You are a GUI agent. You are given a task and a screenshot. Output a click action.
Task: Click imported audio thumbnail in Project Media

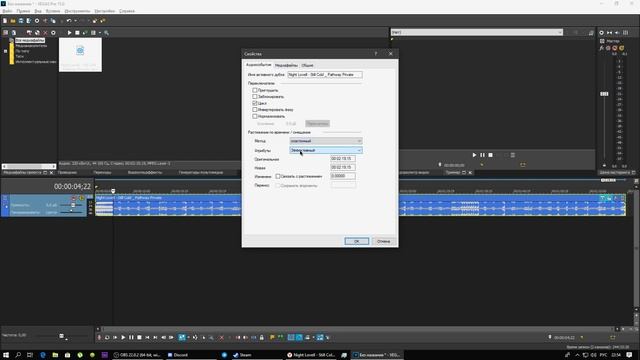(80, 55)
